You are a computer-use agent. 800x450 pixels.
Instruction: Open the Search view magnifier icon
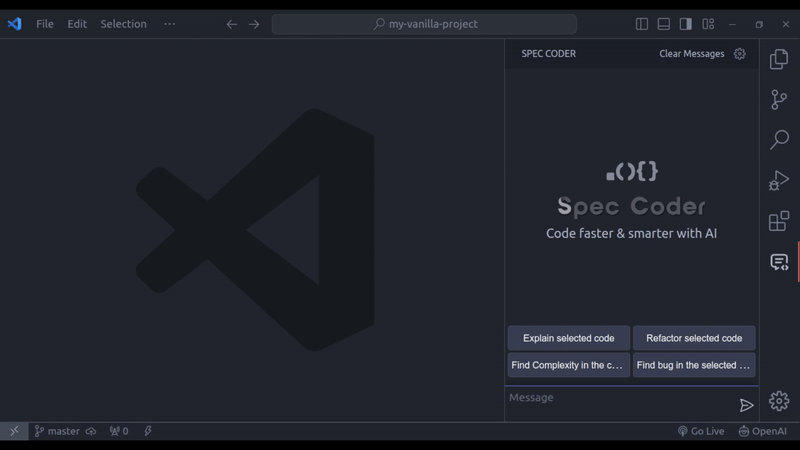tap(779, 139)
